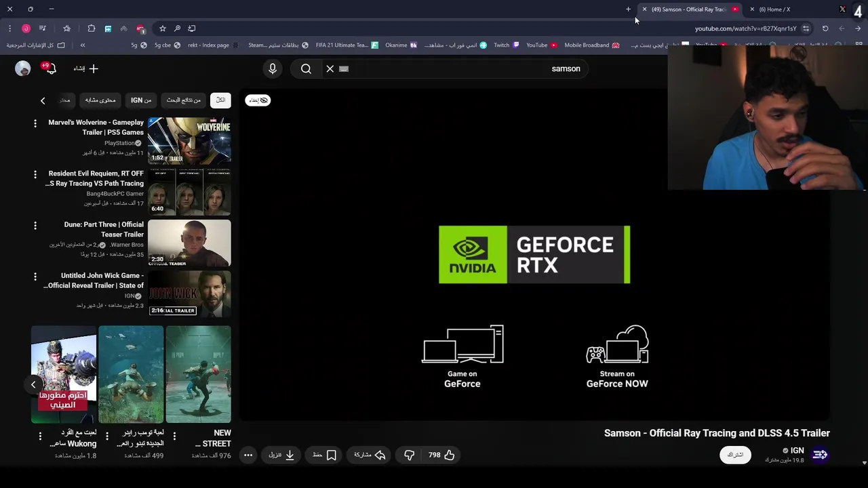This screenshot has height=488, width=868.
Task: Open browser three-dot menu
Action: [x=9, y=28]
